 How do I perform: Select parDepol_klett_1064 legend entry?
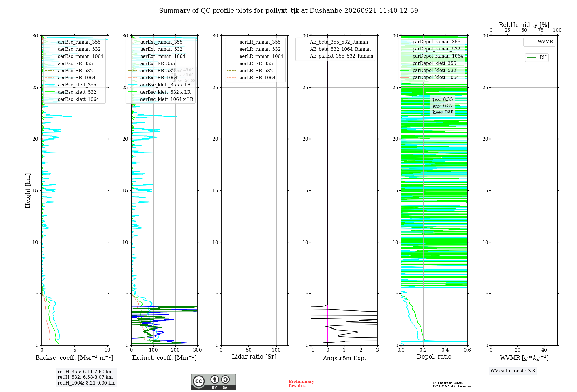[429, 78]
